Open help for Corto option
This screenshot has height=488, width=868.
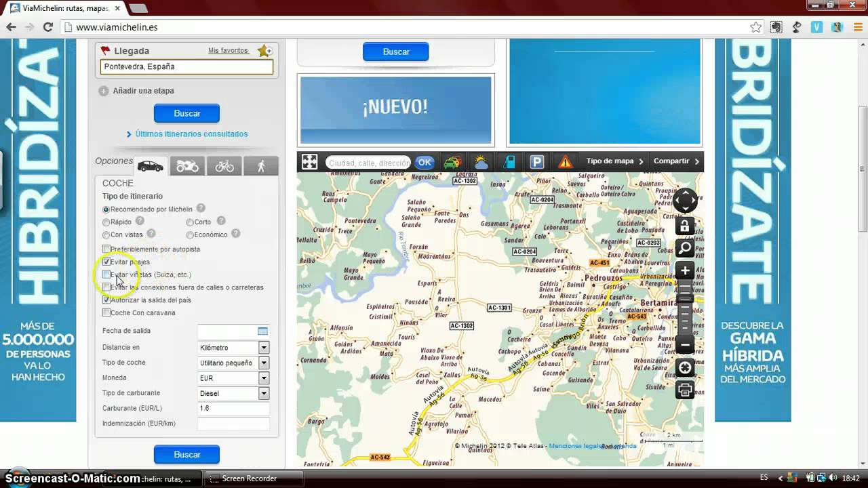click(221, 221)
